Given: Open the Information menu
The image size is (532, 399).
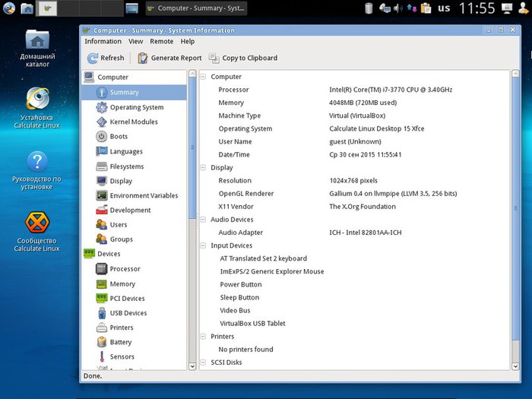Looking at the screenshot, I should click(x=103, y=41).
